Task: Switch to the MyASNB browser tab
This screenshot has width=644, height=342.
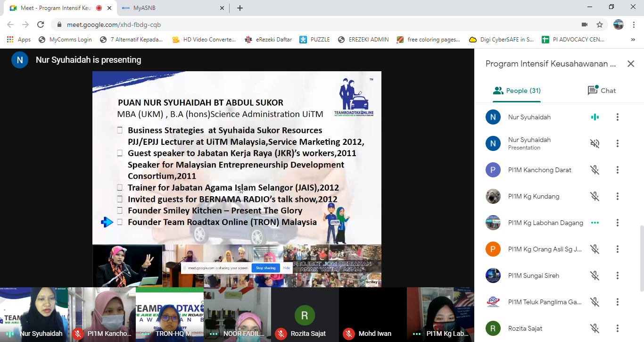Action: pyautogui.click(x=172, y=8)
